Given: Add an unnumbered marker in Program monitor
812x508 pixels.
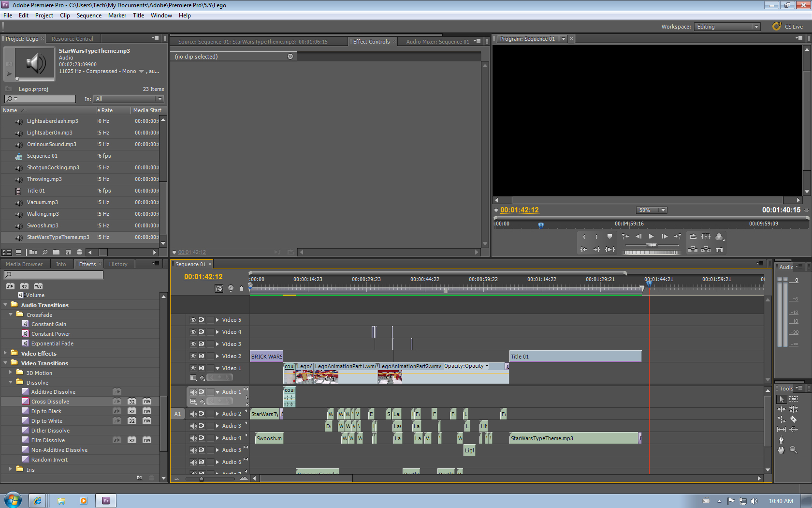Looking at the screenshot, I should coord(610,237).
